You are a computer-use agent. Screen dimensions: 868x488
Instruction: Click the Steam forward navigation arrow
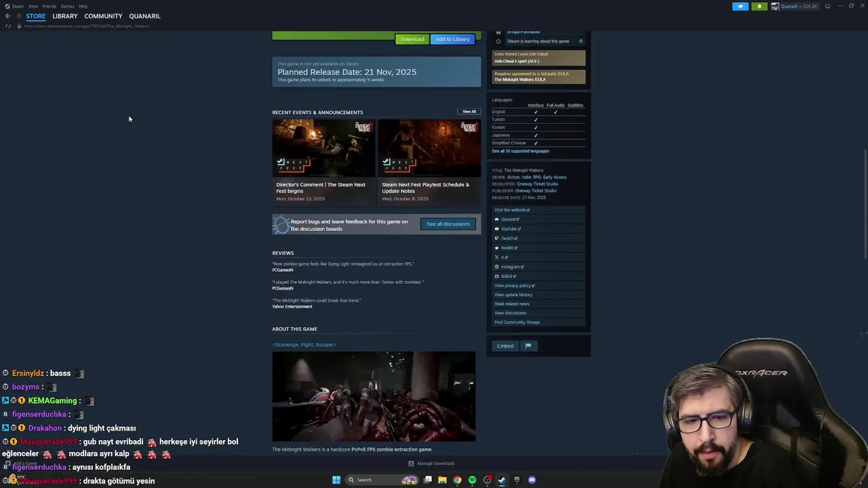tap(18, 16)
